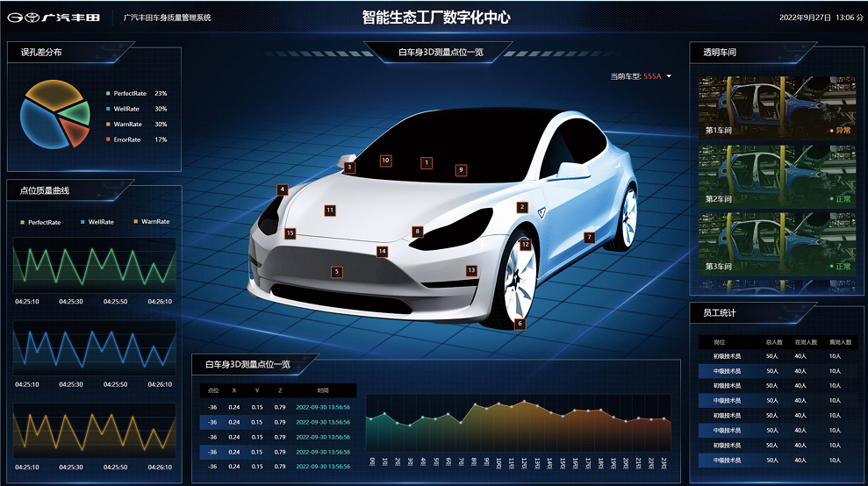
Task: Click point marker 5 on front bumper
Action: tap(336, 272)
